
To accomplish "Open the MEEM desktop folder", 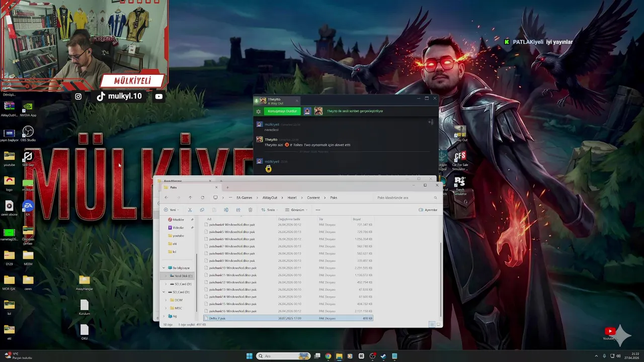I will click(x=28, y=257).
